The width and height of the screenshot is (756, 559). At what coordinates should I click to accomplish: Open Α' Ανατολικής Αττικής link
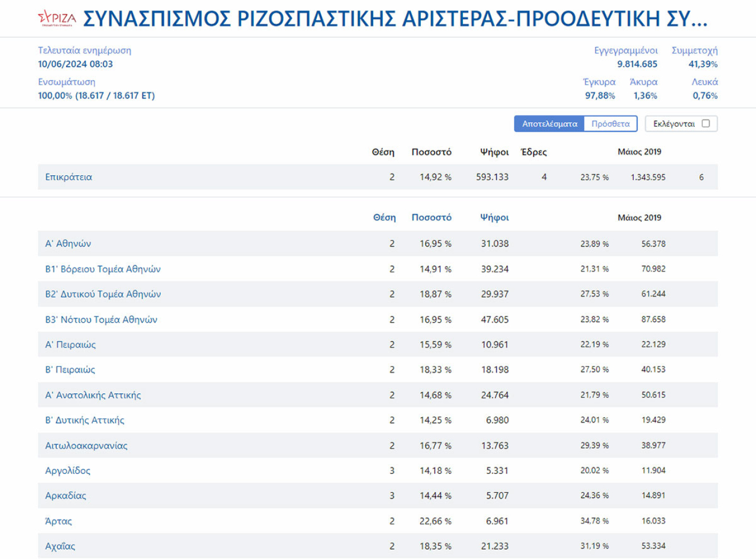[93, 395]
